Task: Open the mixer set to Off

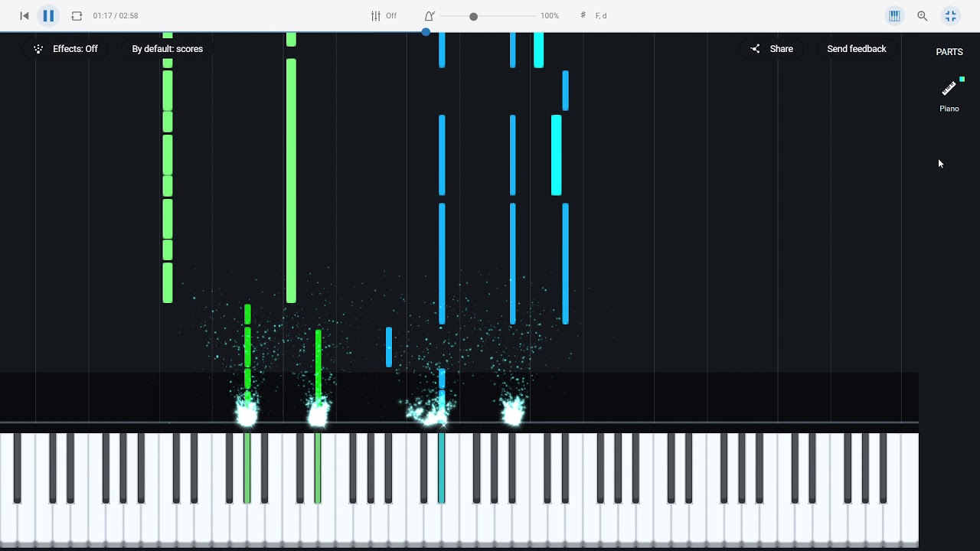Action: tap(384, 15)
